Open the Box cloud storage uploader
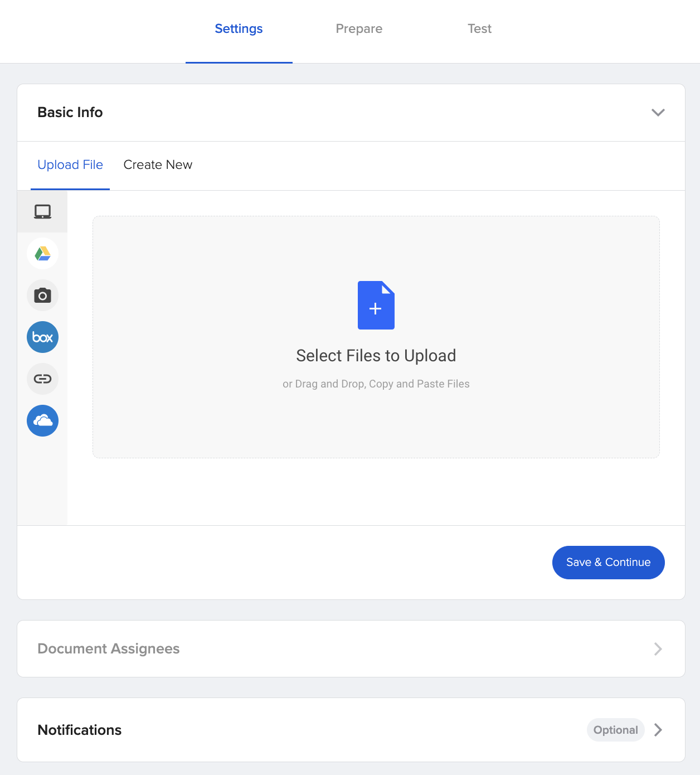 [x=42, y=337]
